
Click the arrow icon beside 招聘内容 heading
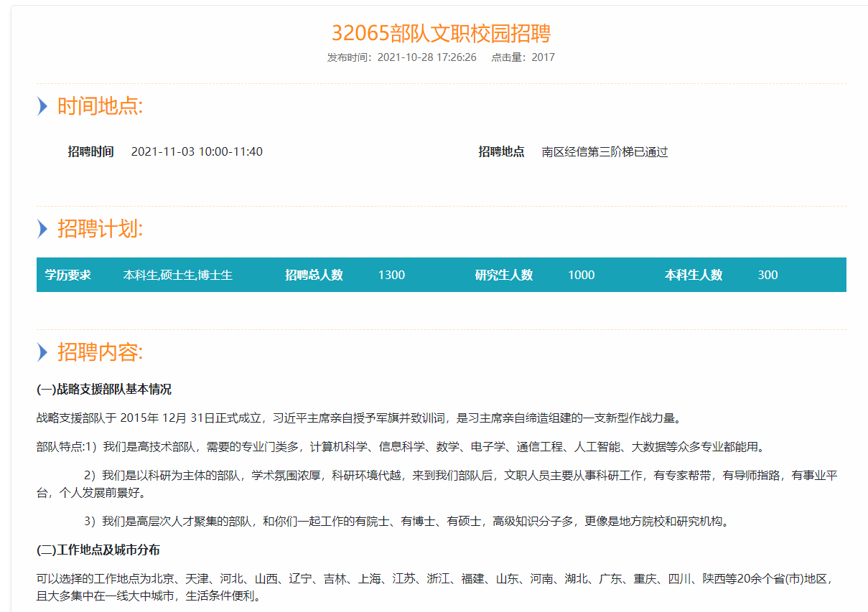[42, 352]
